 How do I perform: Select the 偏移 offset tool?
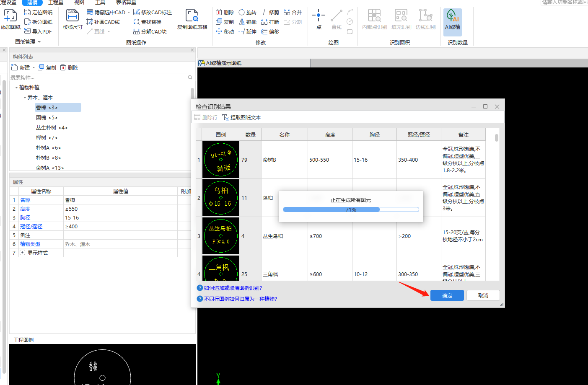pos(270,31)
